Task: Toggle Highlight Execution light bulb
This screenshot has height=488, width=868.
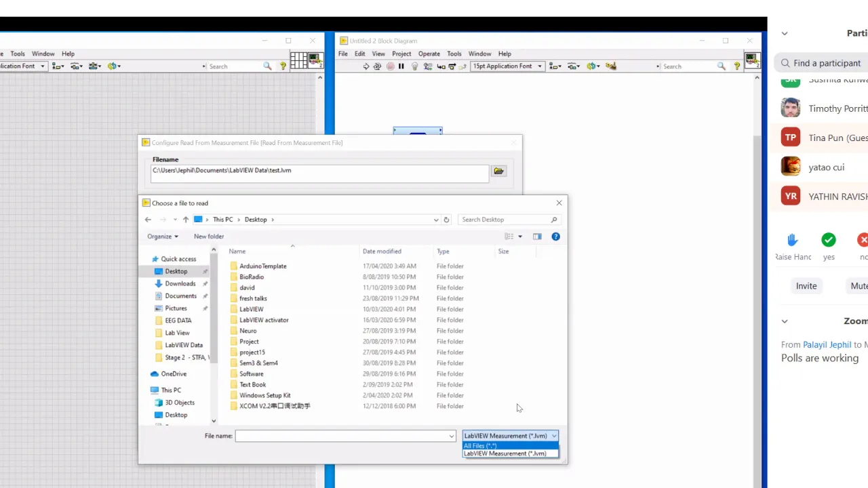Action: [415, 66]
